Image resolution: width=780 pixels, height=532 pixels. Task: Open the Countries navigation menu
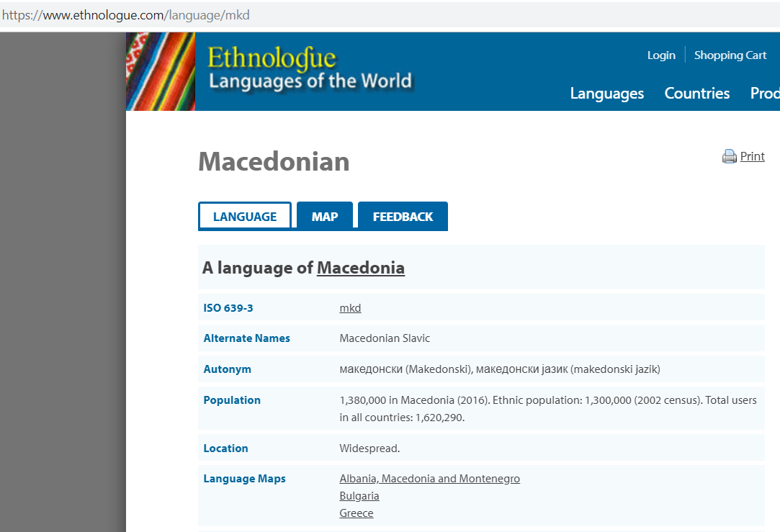click(x=697, y=94)
